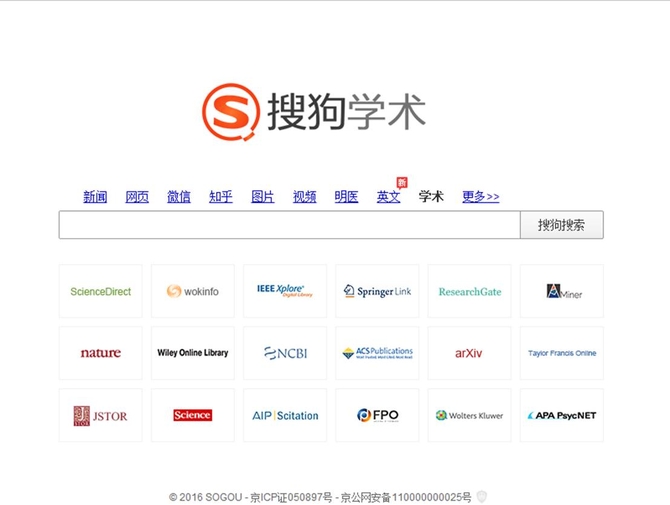Click the 京ICP证050897号 footer link
Image resolution: width=670 pixels, height=505 pixels.
[291, 497]
